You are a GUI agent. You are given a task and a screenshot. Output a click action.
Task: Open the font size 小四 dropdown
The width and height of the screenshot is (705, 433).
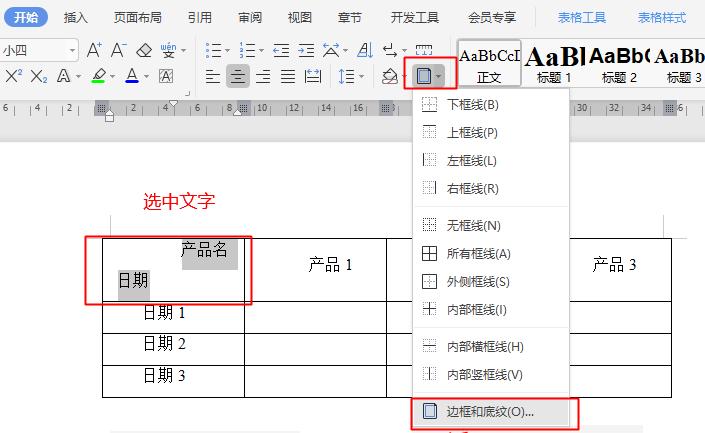(x=72, y=50)
